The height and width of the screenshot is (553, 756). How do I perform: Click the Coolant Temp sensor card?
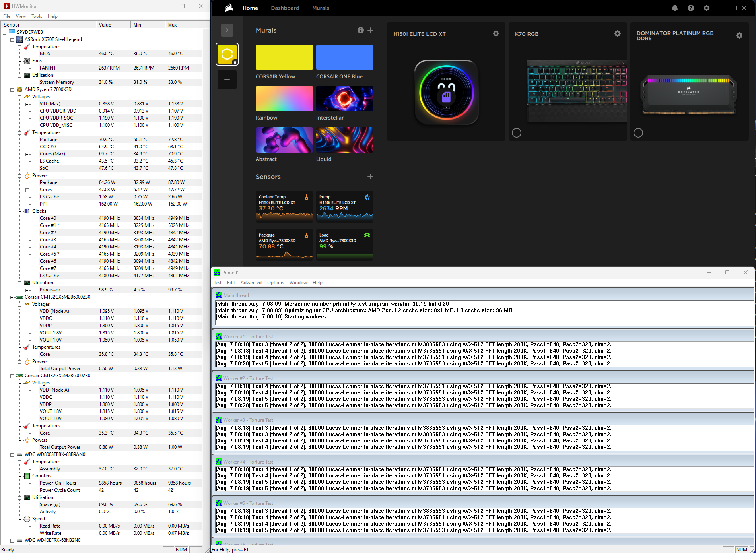284,206
